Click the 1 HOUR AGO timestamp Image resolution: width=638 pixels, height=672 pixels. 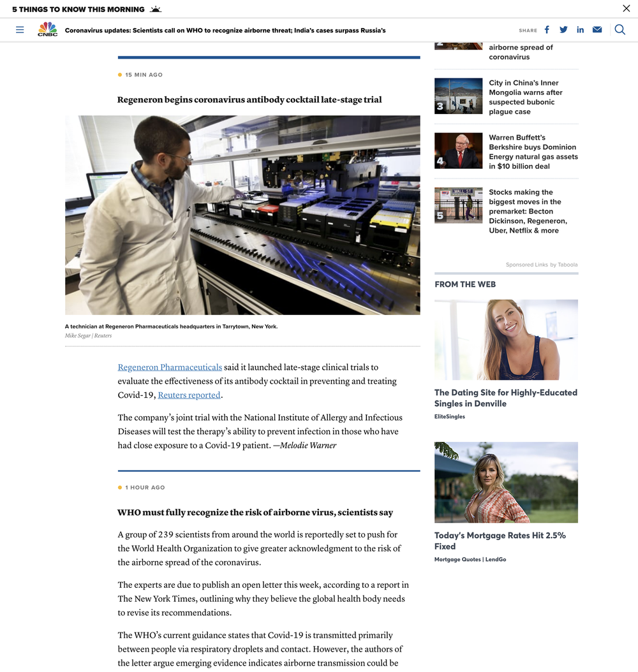pos(145,487)
